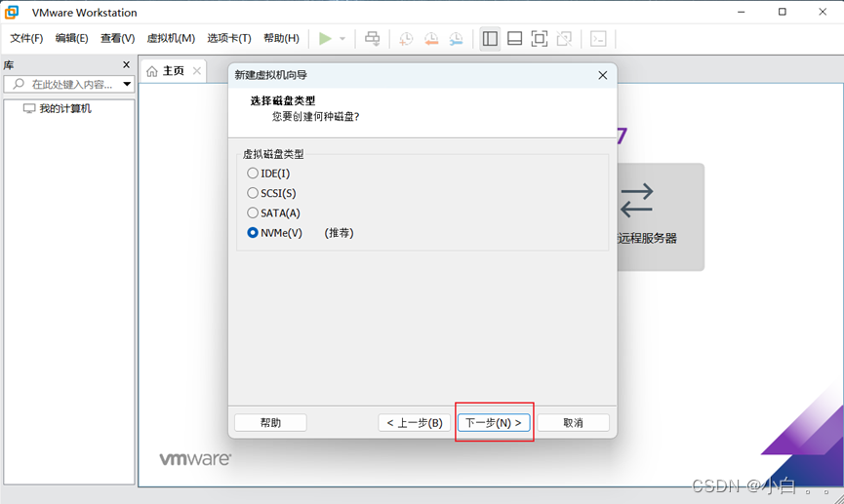Click the search magnifier in library box
This screenshot has height=504, width=844.
tap(19, 84)
